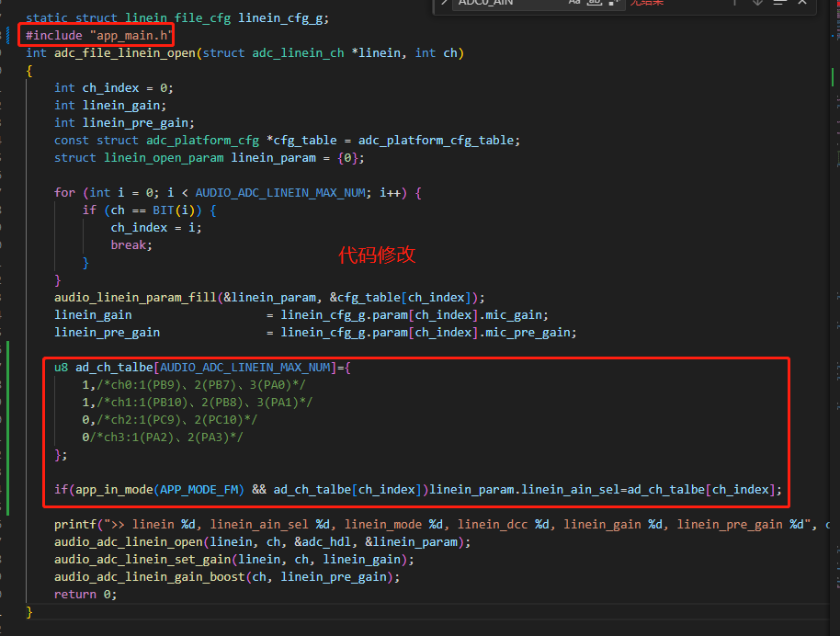Click the "u8 ad_ch_talbe" array declaration

click(202, 368)
